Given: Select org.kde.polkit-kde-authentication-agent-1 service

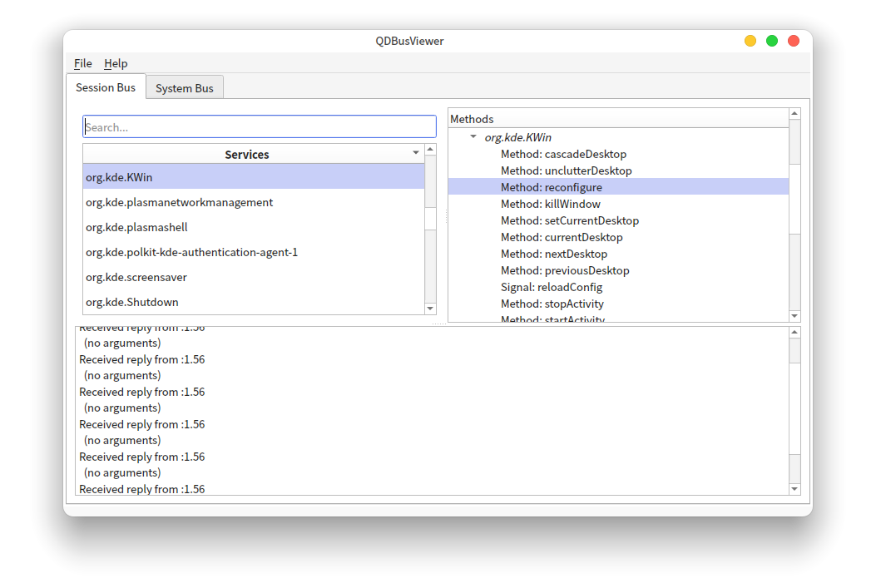Looking at the screenshot, I should [x=254, y=252].
